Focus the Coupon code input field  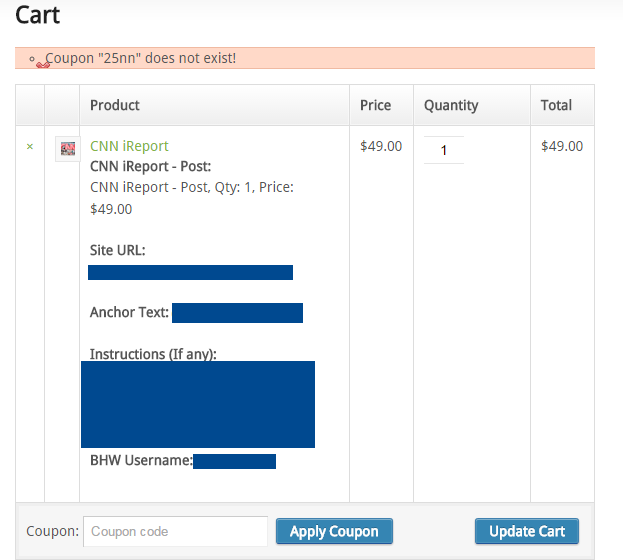coord(175,531)
